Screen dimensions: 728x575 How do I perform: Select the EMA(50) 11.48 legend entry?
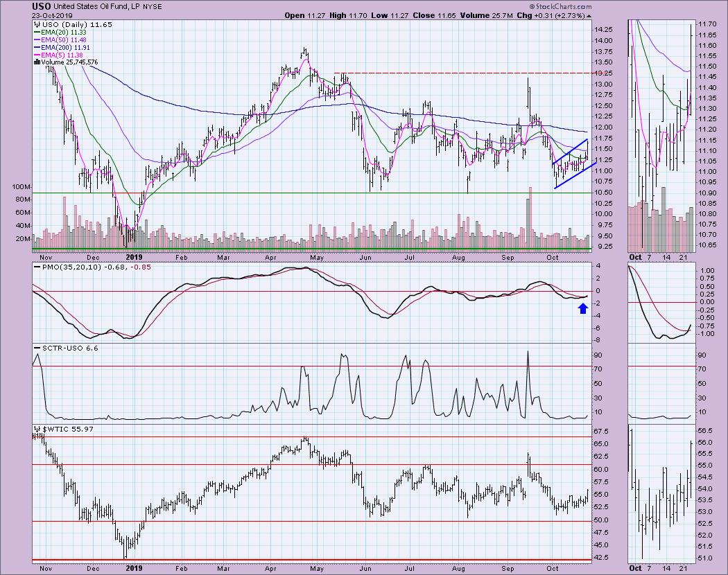coord(60,40)
